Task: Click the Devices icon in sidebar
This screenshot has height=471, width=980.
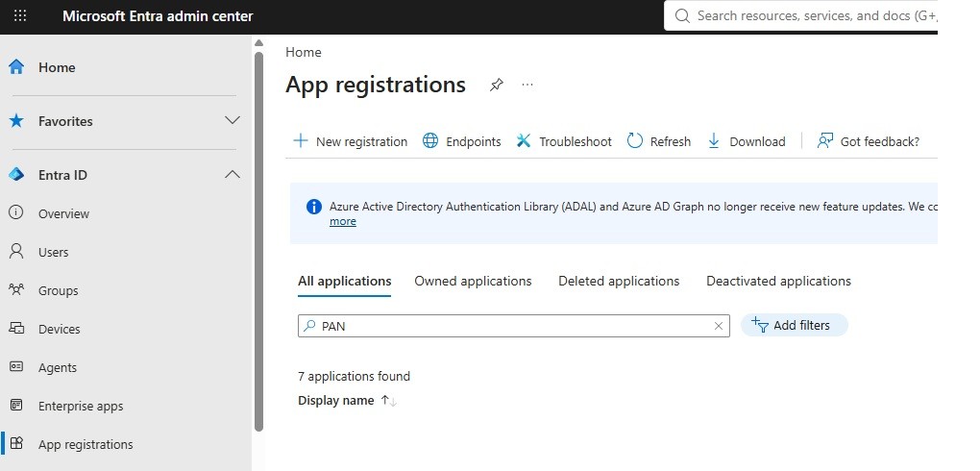Action: [16, 328]
